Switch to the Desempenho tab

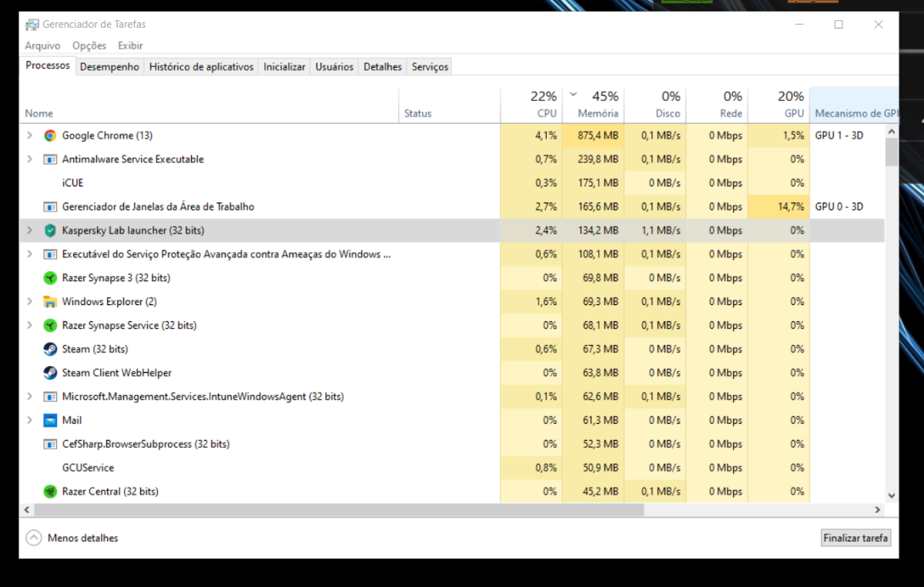click(x=109, y=67)
